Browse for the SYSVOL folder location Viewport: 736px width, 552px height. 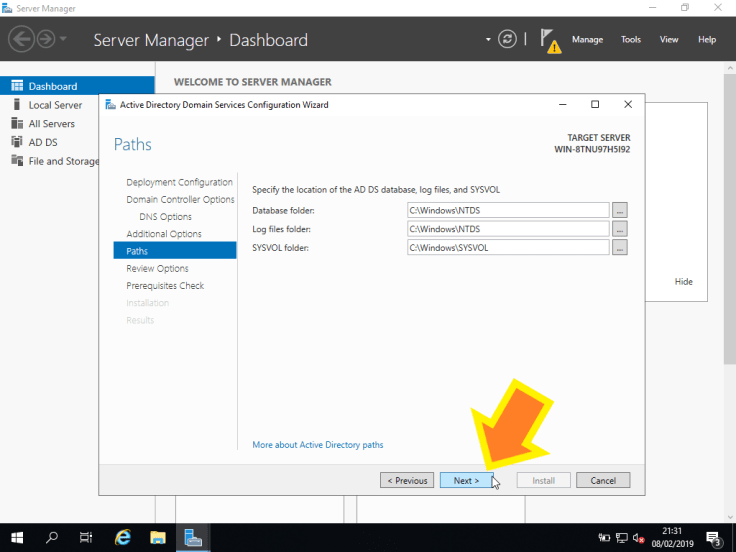coord(620,247)
